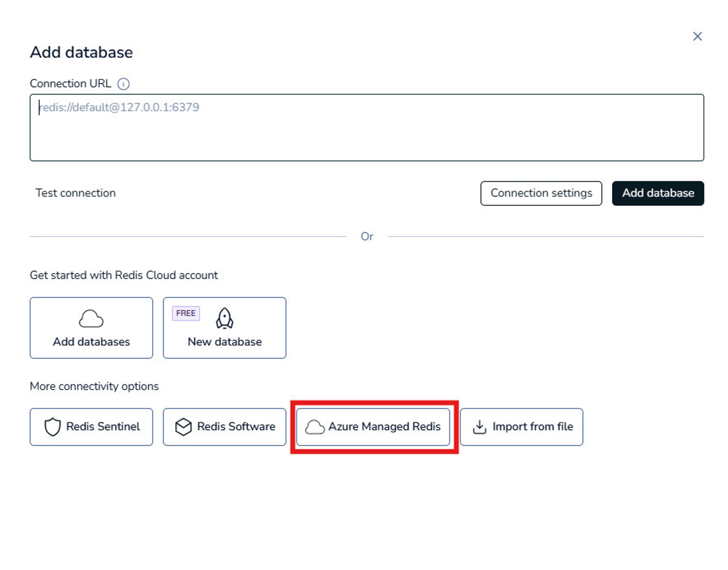Image resolution: width=728 pixels, height=570 pixels.
Task: Choose Redis Software text option
Action: (x=236, y=427)
